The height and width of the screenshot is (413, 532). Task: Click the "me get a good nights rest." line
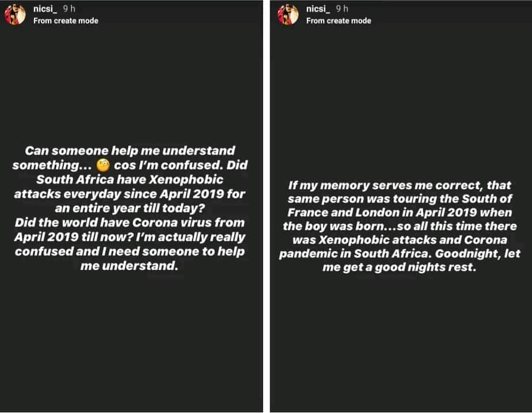tap(400, 268)
